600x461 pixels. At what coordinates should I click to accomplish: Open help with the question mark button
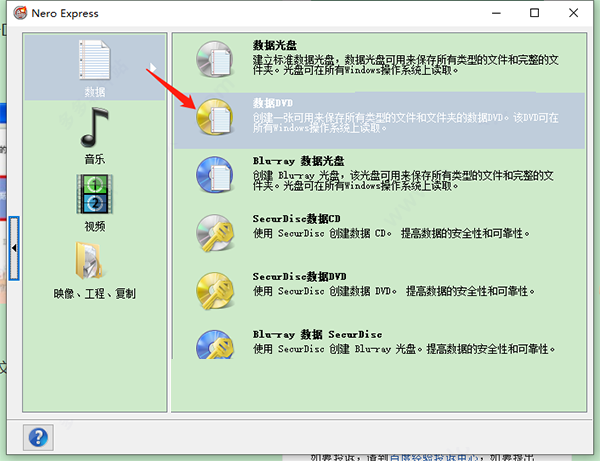(x=38, y=437)
